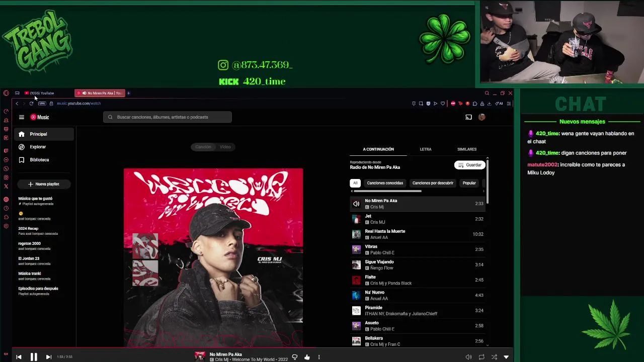
Task: Focus the song search field
Action: coord(168,117)
